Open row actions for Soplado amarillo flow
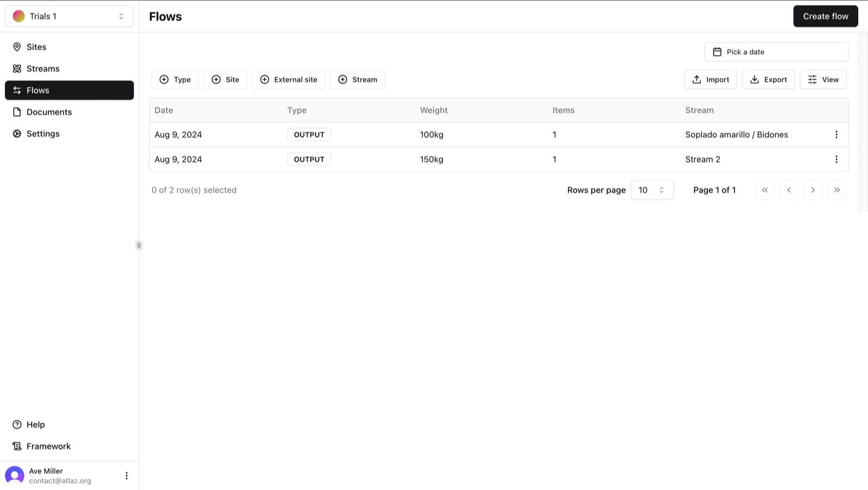Screen dimensions: 868x490 coord(836,134)
